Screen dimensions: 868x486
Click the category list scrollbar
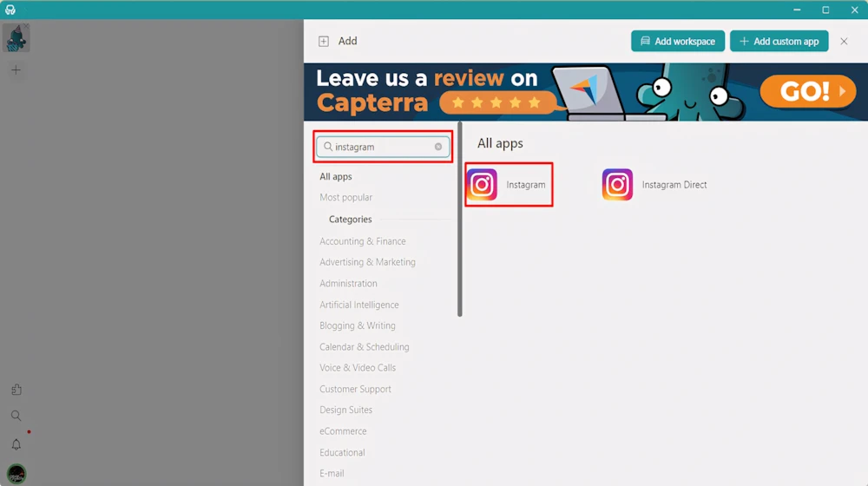click(459, 220)
